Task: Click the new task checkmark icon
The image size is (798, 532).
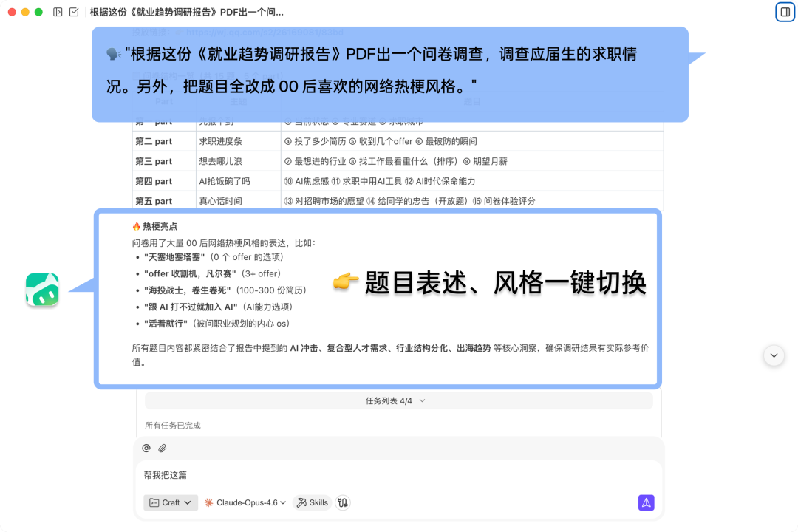Action: [74, 12]
